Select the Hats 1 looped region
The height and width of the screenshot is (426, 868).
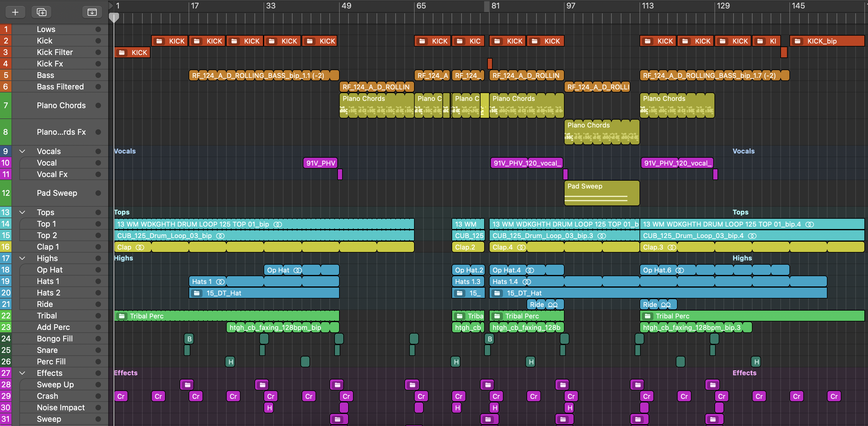coord(264,282)
